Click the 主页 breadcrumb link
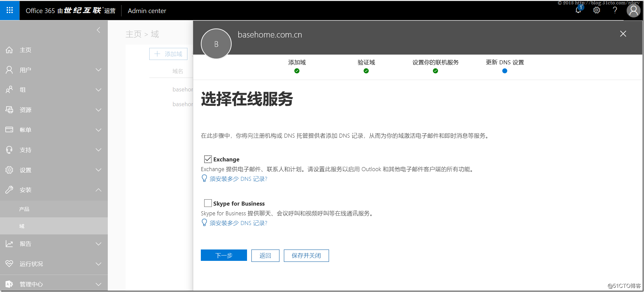Image resolution: width=644 pixels, height=292 pixels. pyautogui.click(x=134, y=34)
